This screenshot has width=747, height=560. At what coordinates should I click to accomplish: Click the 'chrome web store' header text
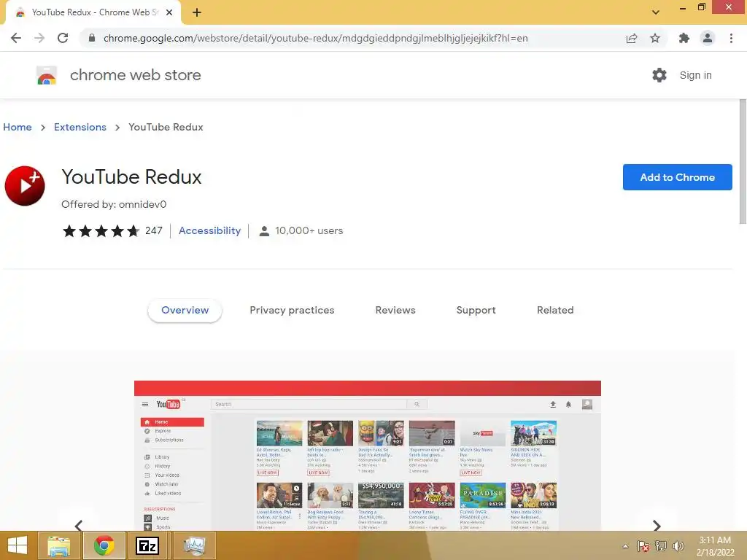[x=135, y=75]
